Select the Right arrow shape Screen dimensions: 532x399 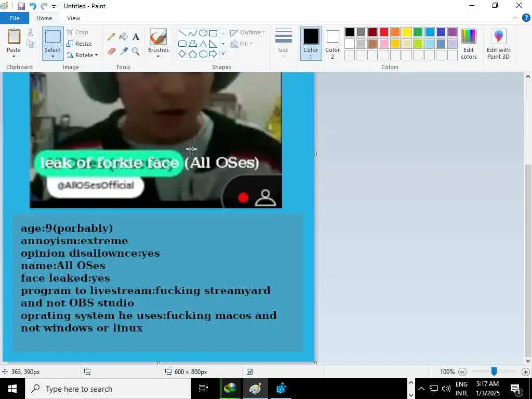213,54
